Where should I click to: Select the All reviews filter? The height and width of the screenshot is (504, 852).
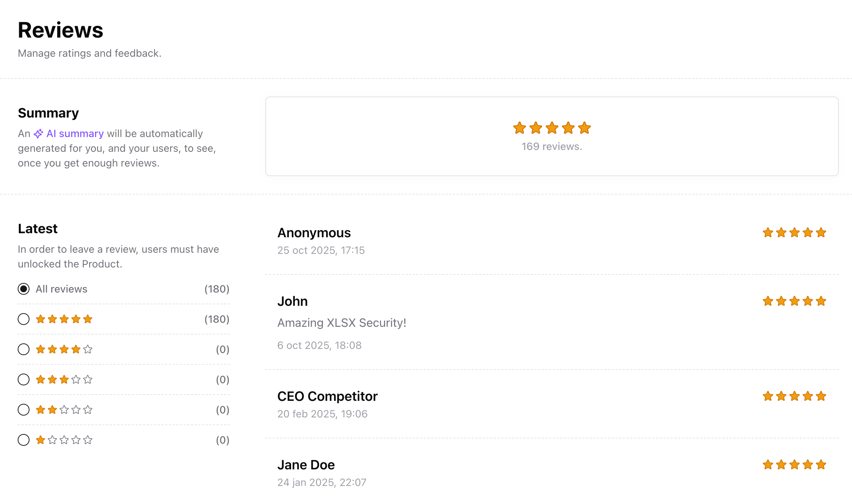click(23, 289)
